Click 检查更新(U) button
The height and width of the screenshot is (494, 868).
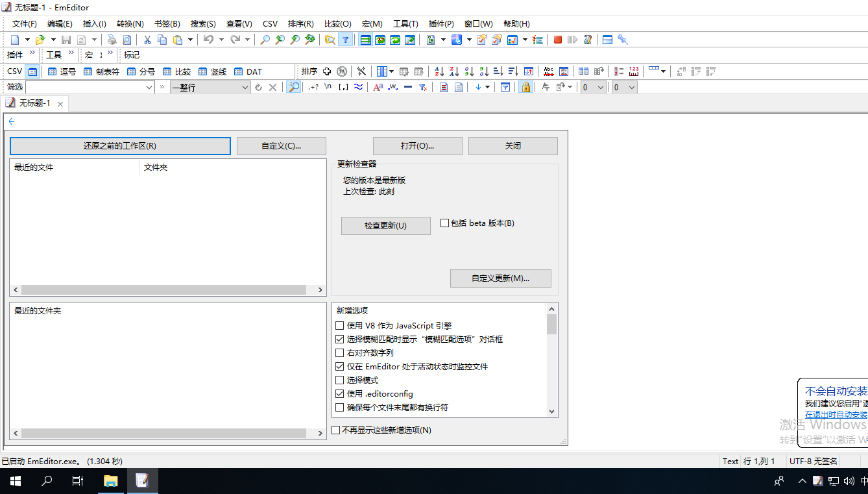pyautogui.click(x=386, y=226)
